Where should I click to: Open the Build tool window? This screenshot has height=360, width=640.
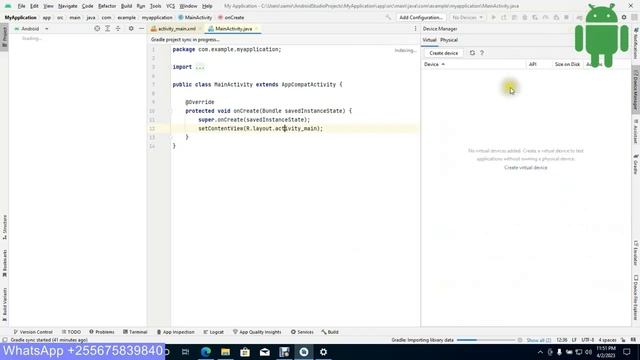point(330,332)
